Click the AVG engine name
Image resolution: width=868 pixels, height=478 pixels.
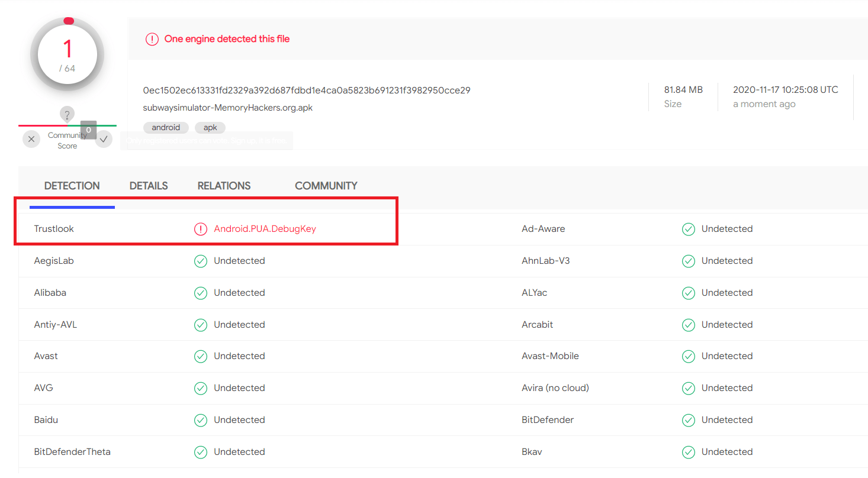(x=44, y=388)
